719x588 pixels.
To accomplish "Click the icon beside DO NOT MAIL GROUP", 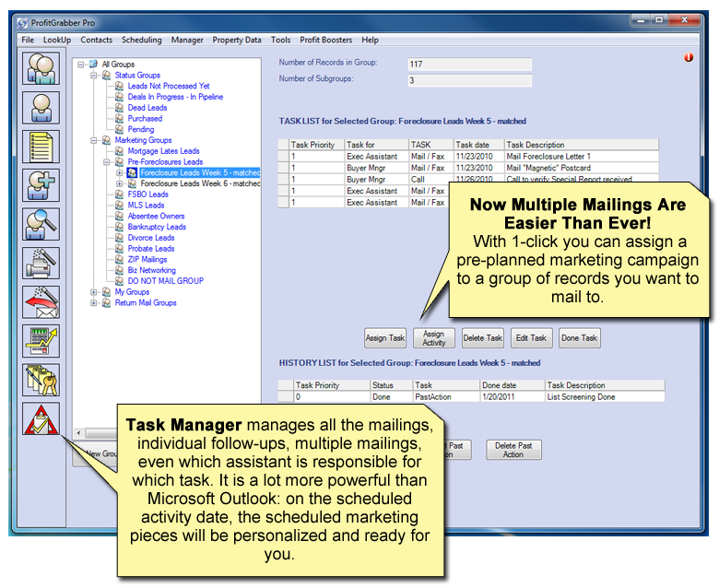I will click(x=119, y=281).
